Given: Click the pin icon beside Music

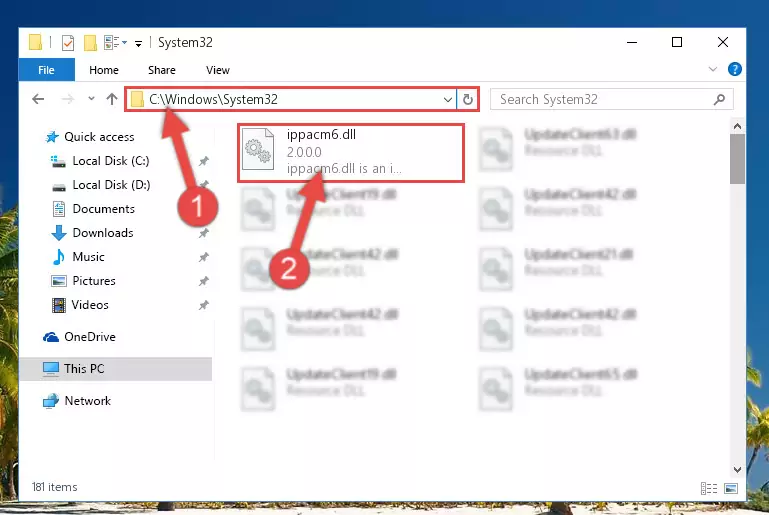Looking at the screenshot, I should tap(204, 257).
